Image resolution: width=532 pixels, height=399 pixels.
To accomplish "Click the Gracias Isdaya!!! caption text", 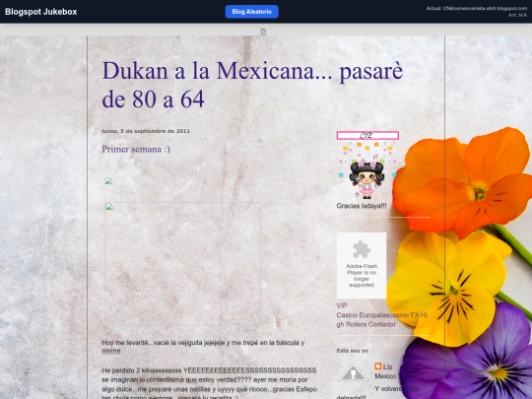I will click(362, 206).
